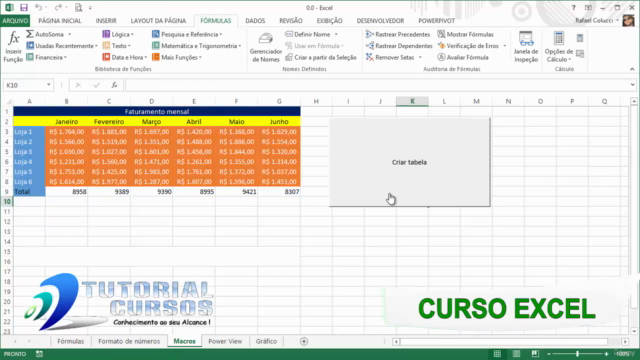Expand the formula bar
The image size is (640, 360).
(x=632, y=85)
